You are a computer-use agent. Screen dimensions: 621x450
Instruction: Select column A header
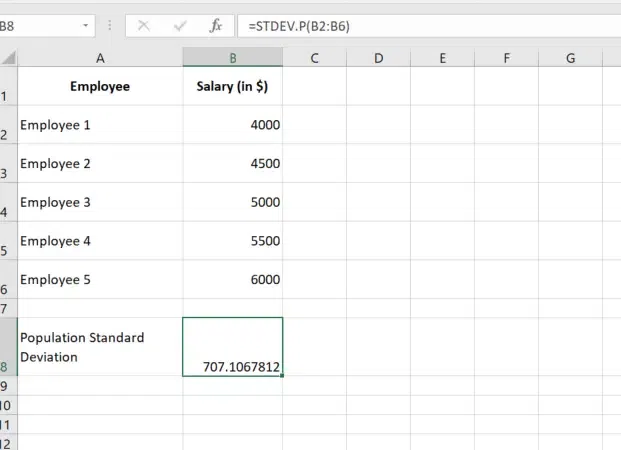(100, 58)
